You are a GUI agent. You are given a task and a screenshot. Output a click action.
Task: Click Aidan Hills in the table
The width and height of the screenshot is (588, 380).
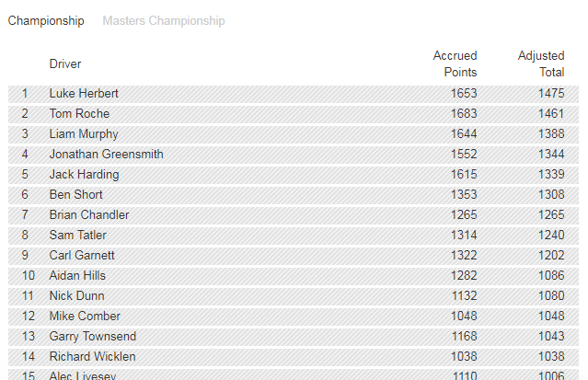click(77, 276)
